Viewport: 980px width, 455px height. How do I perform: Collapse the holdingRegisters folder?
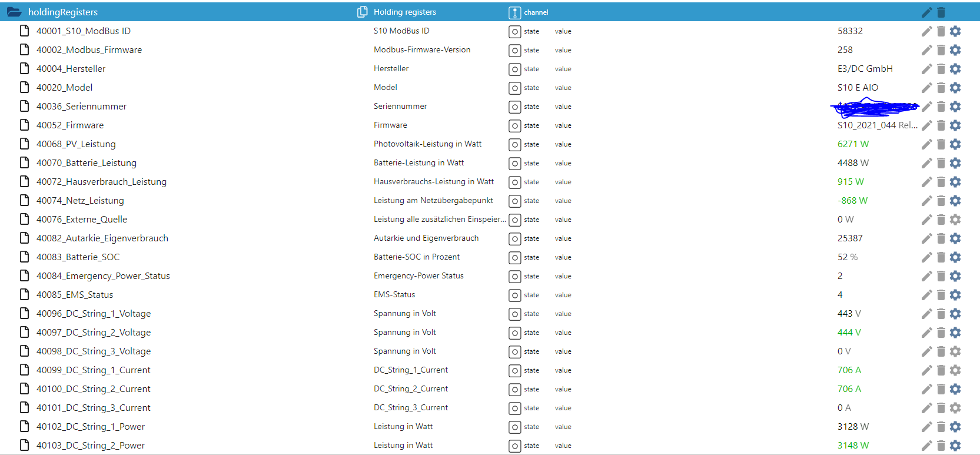click(x=14, y=12)
